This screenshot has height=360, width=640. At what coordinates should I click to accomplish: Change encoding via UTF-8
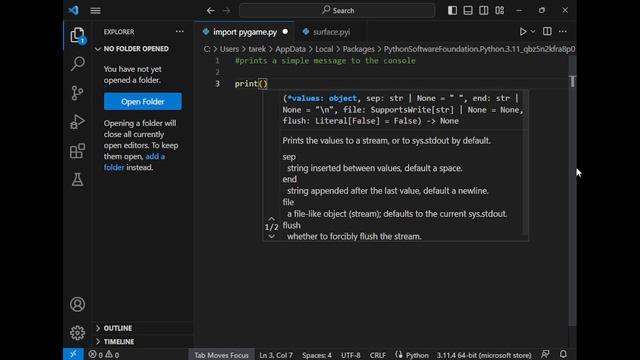click(x=351, y=355)
